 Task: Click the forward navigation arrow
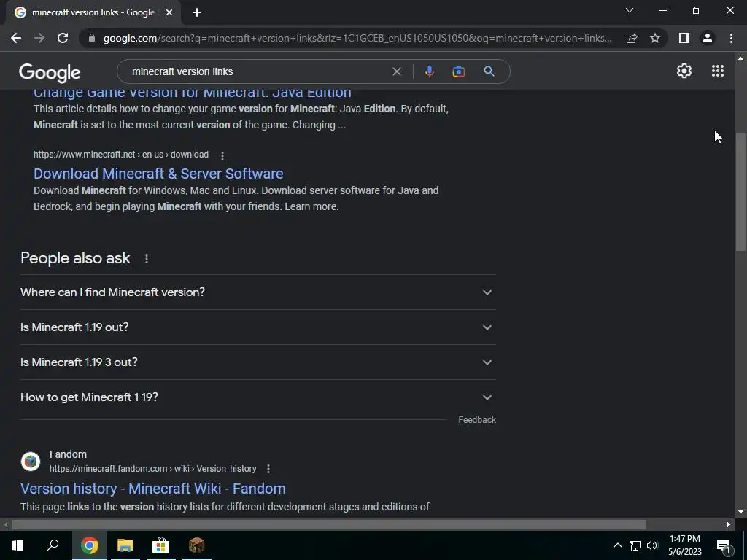pyautogui.click(x=39, y=38)
